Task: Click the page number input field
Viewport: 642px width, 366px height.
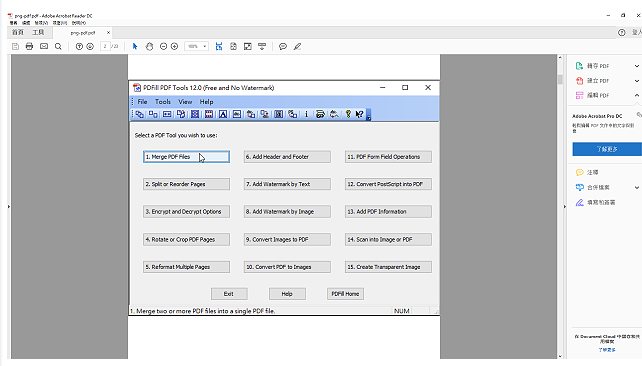Action: coord(105,46)
